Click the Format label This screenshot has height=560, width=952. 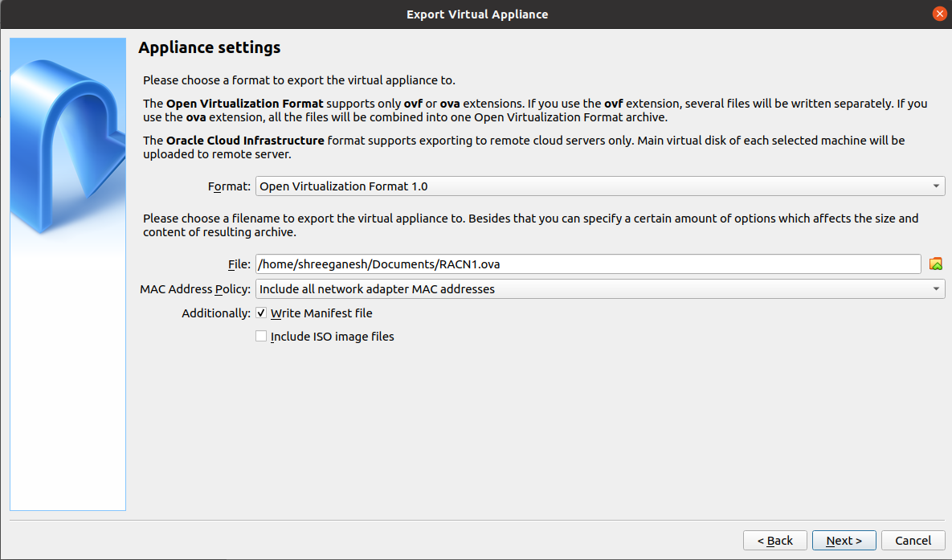point(229,186)
